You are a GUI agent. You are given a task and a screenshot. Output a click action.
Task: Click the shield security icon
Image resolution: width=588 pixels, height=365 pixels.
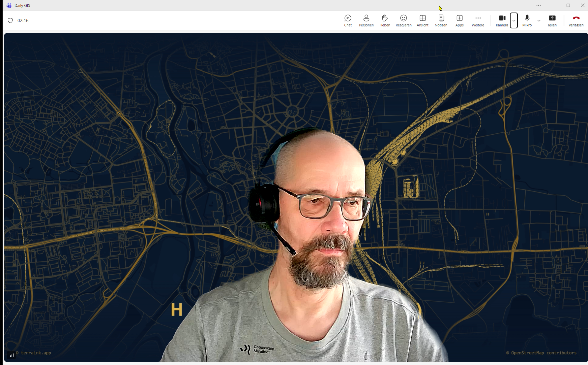pos(10,20)
